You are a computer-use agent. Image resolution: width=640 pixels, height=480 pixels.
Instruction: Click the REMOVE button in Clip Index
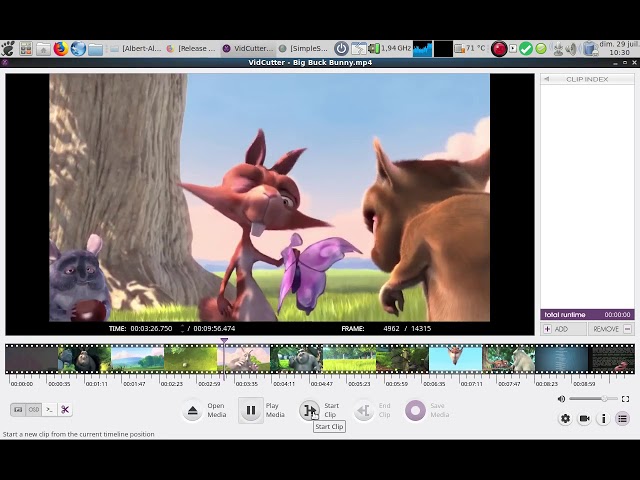click(611, 329)
